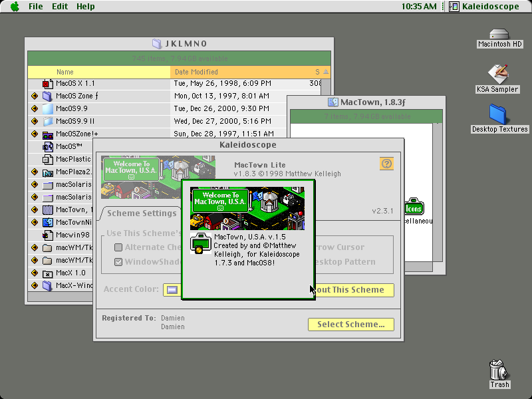Click the 10:35 AM menu bar clock
532x399 pixels.
419,7
